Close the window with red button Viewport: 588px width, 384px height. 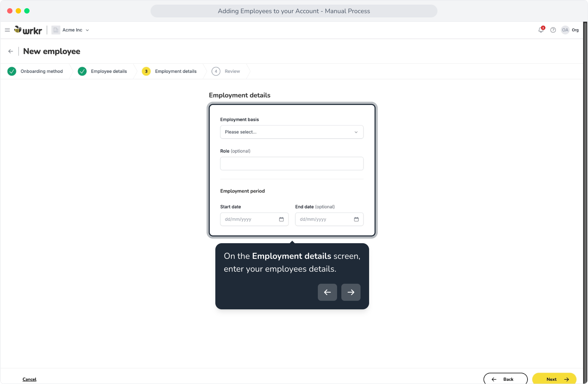[x=10, y=11]
